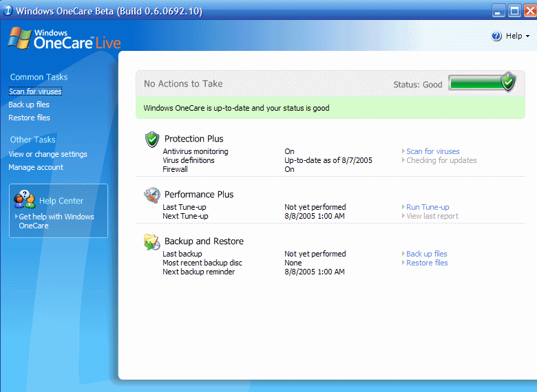The image size is (537, 392).
Task: Open the Help dropdown arrow
Action: [x=528, y=36]
